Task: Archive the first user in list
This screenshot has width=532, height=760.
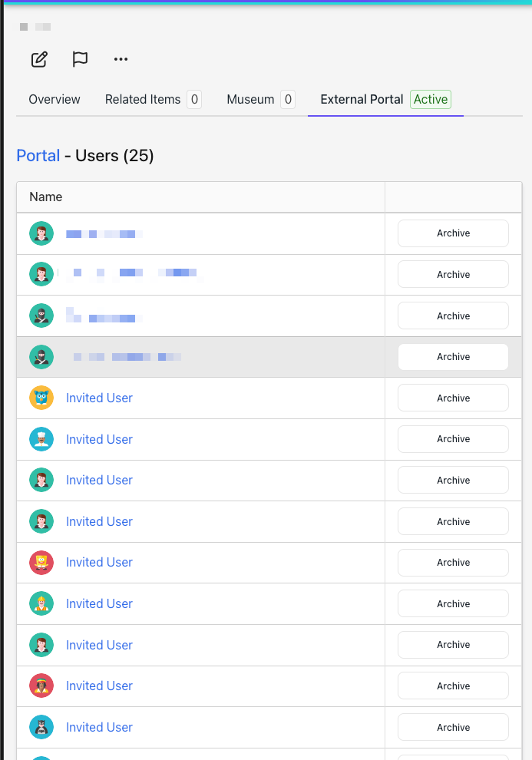Action: click(x=453, y=233)
